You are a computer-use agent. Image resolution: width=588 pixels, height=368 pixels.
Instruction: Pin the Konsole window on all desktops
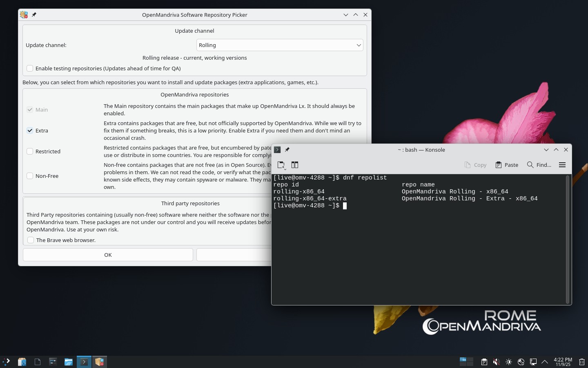(x=287, y=150)
